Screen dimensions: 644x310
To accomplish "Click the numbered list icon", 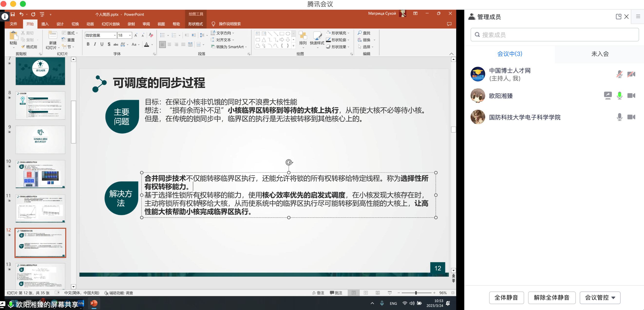I will point(174,35).
